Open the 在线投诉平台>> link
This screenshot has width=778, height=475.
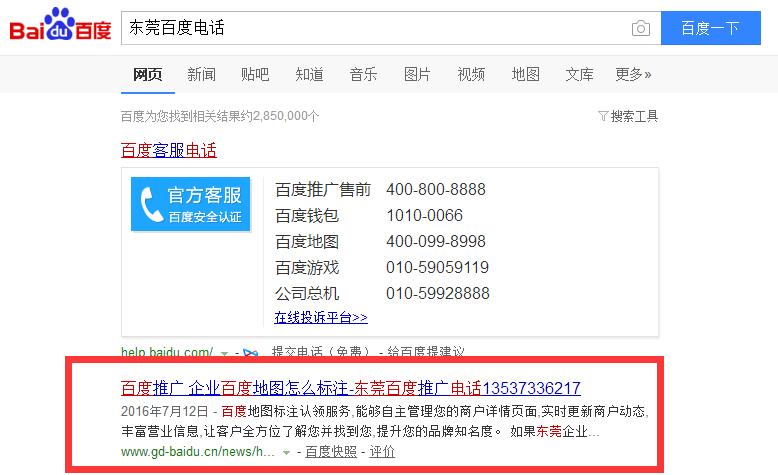321,317
